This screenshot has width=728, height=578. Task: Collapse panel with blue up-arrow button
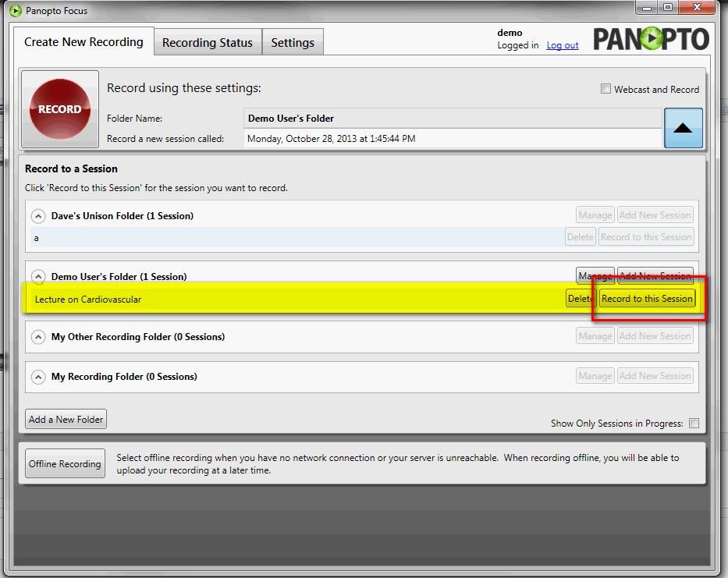pos(683,128)
